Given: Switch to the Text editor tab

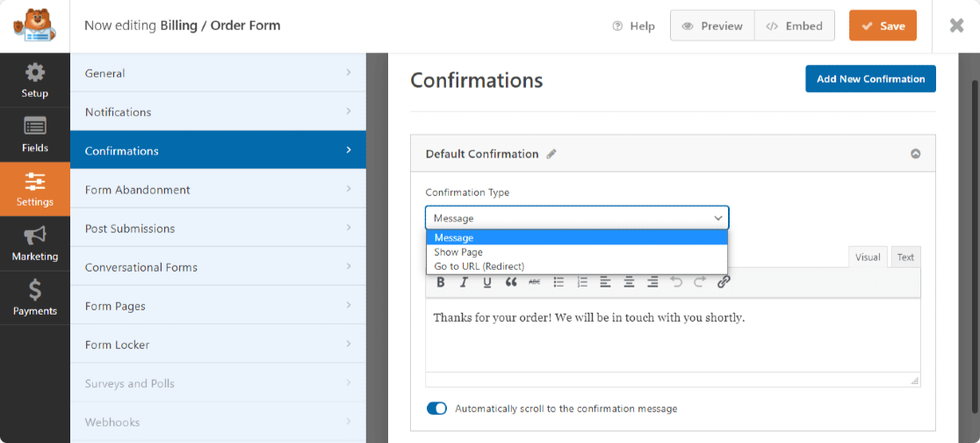Looking at the screenshot, I should pos(905,258).
